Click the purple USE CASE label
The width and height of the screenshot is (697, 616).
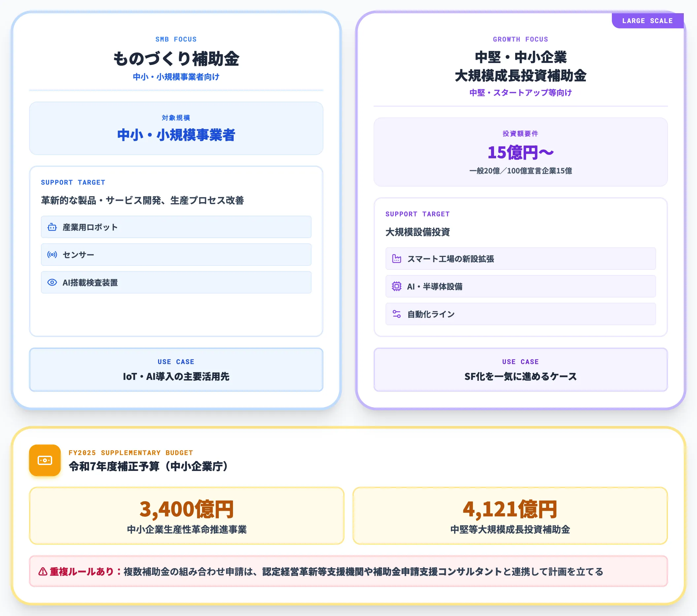pyautogui.click(x=520, y=362)
